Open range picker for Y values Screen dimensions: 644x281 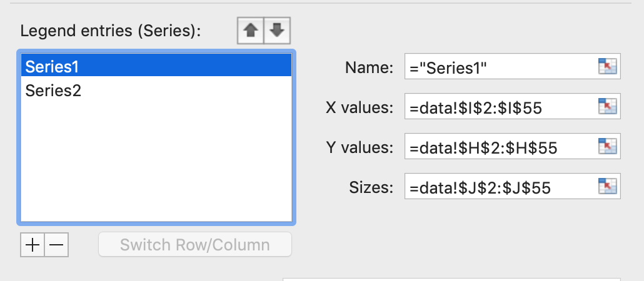(608, 146)
